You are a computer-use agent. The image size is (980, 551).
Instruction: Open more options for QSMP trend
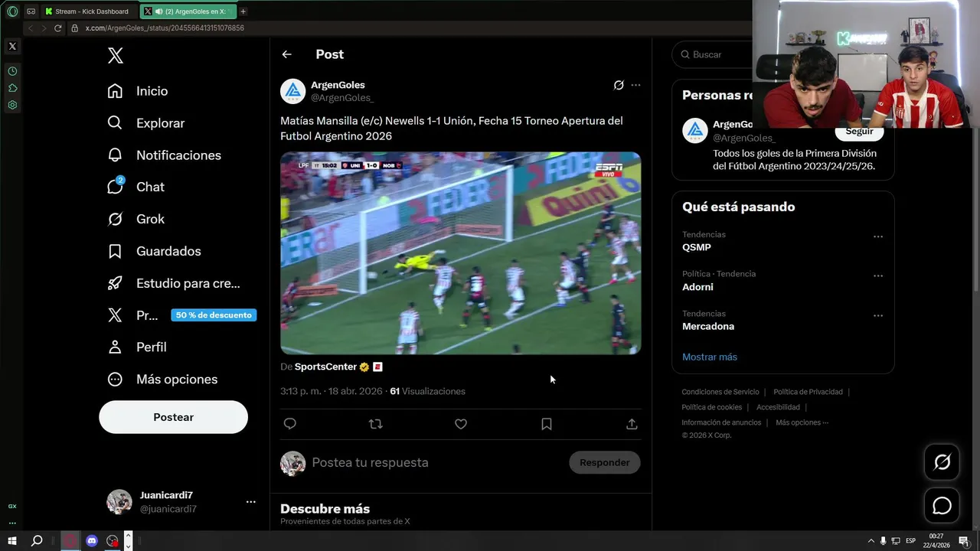(878, 236)
